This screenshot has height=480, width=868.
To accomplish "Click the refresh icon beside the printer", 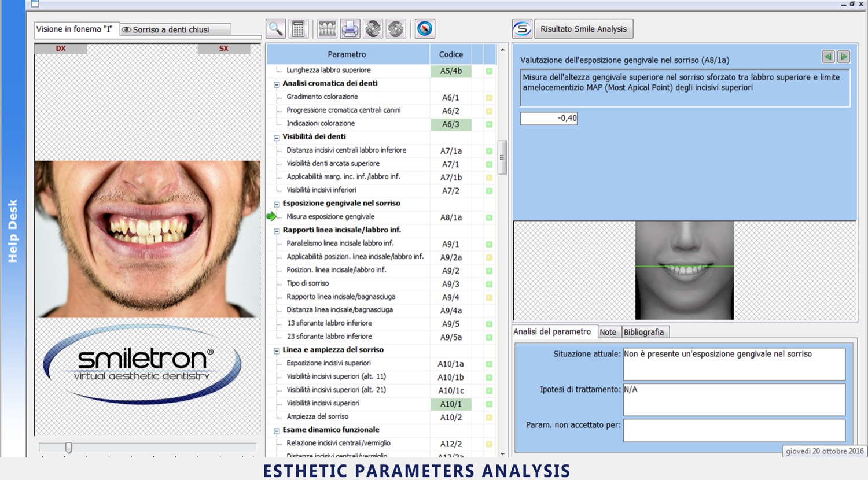I will click(x=373, y=29).
